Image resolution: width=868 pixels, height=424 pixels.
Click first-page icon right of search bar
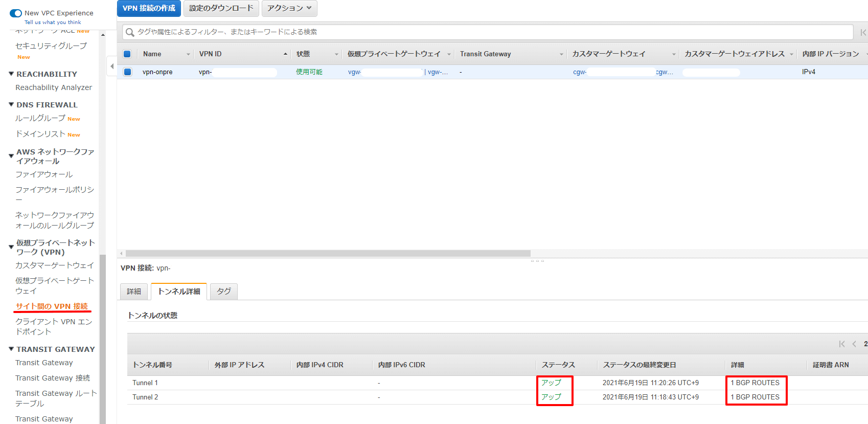pyautogui.click(x=863, y=32)
